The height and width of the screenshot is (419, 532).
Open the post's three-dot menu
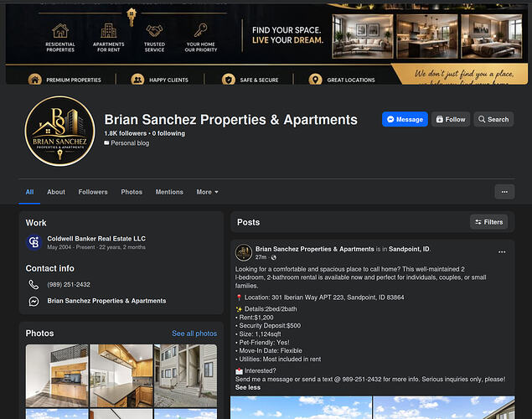pyautogui.click(x=502, y=252)
